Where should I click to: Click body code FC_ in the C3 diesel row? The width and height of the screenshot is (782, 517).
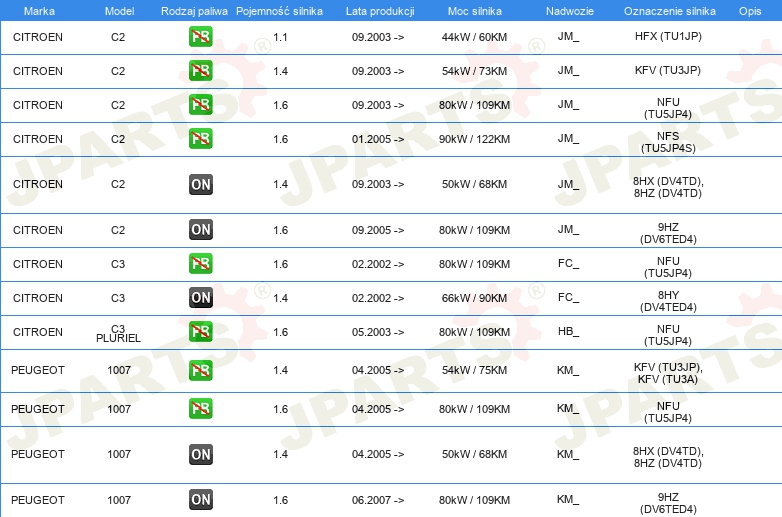click(568, 297)
